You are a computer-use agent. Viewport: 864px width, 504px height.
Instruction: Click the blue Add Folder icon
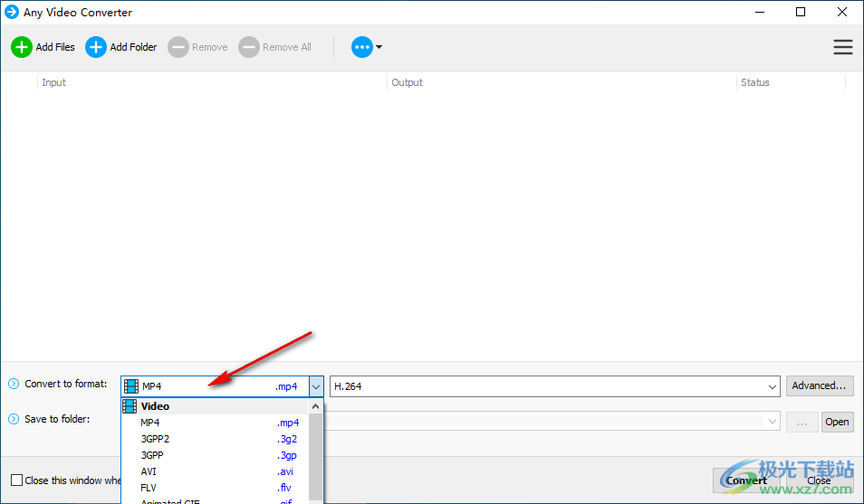click(95, 47)
